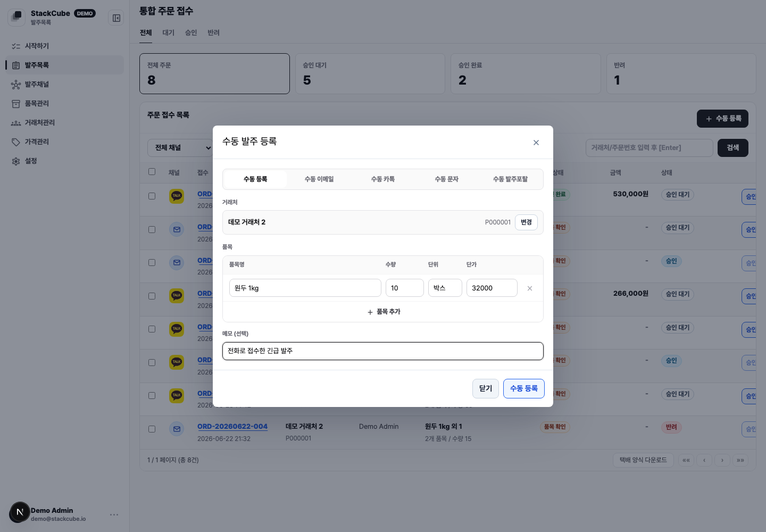Click the 품목 추가 button

click(x=383, y=312)
